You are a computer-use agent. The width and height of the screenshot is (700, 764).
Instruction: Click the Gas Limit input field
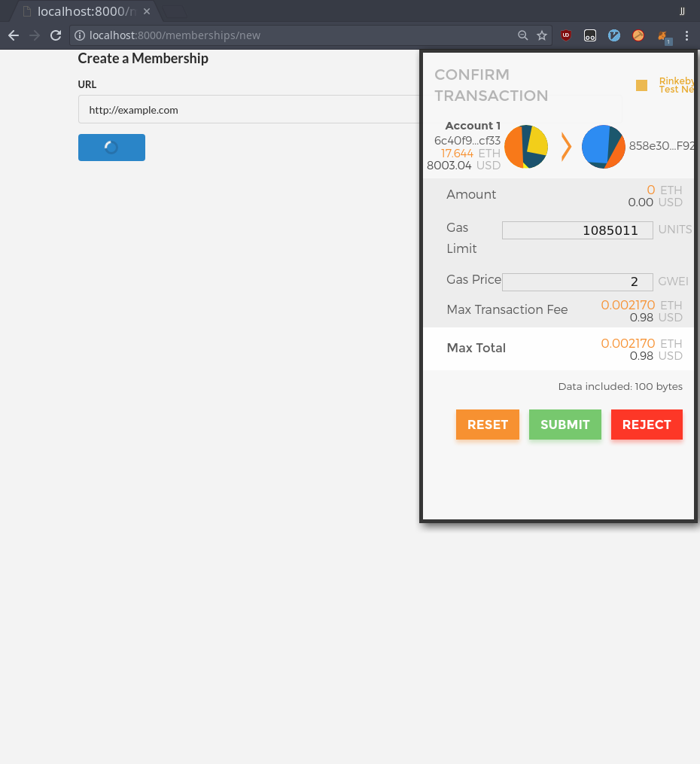tap(577, 230)
